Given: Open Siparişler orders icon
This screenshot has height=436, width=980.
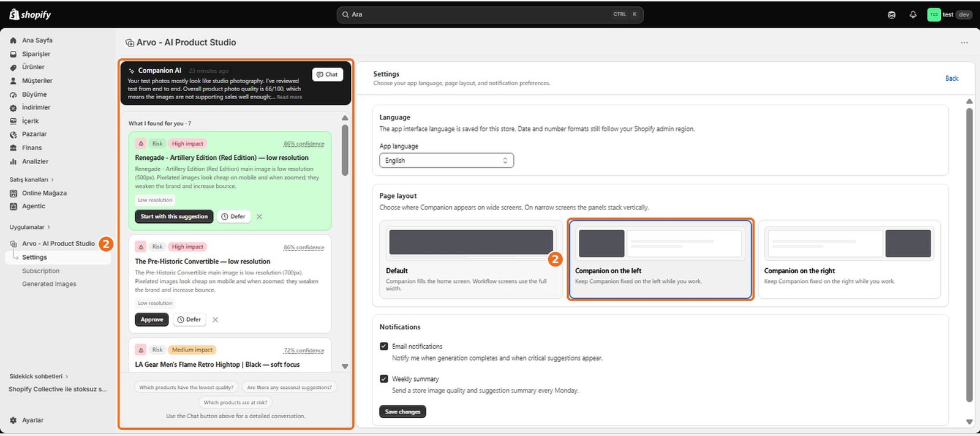Looking at the screenshot, I should (x=13, y=54).
